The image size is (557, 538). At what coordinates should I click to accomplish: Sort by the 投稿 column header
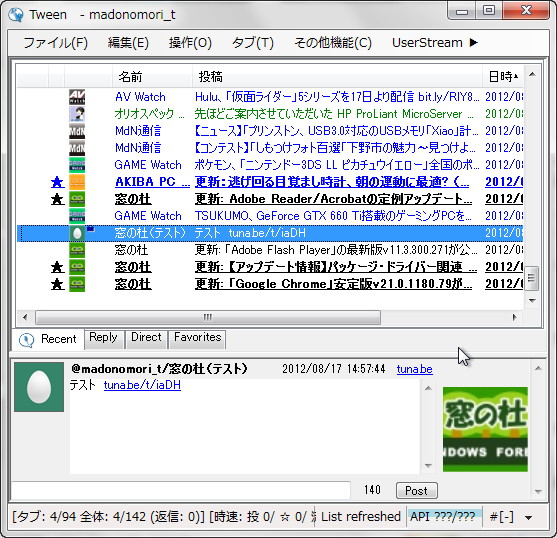point(337,76)
